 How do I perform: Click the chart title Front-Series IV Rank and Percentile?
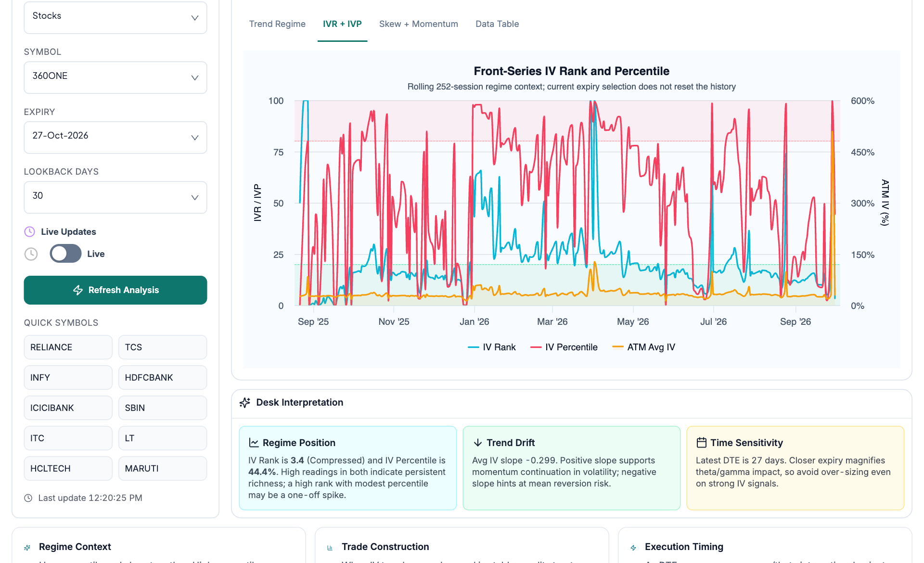pyautogui.click(x=571, y=71)
